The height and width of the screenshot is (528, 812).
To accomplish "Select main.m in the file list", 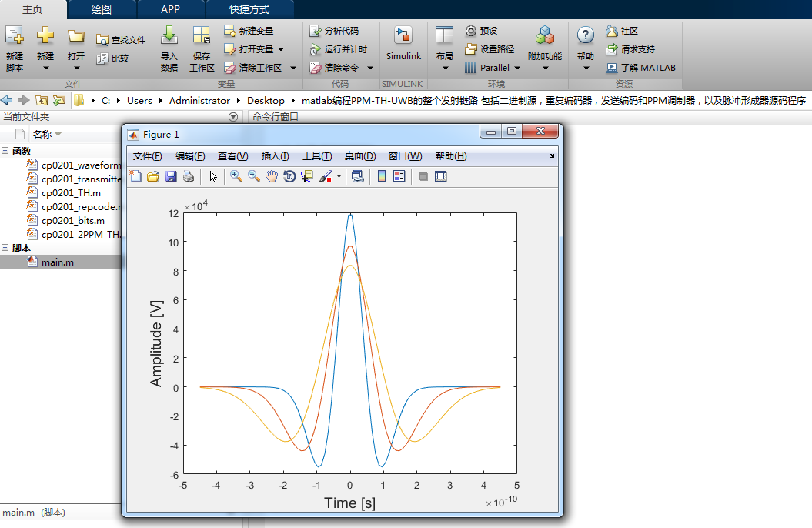I will [x=58, y=262].
